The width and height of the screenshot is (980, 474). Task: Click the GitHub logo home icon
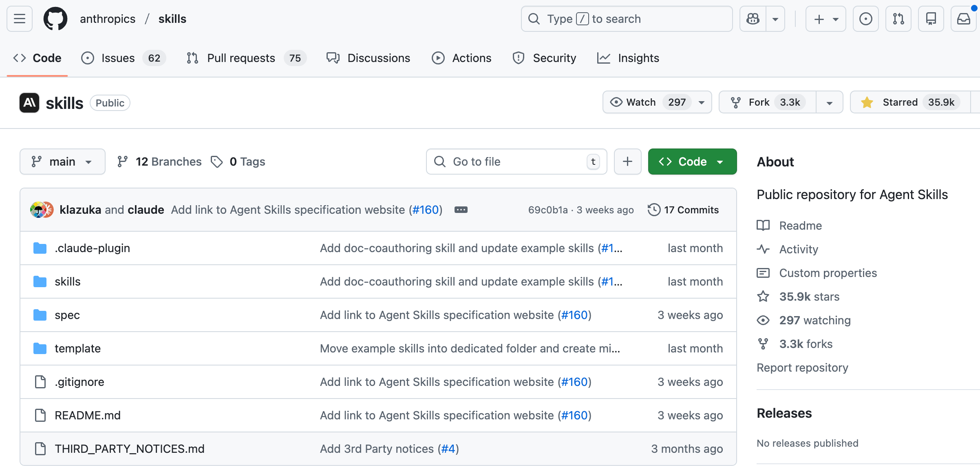(55, 19)
